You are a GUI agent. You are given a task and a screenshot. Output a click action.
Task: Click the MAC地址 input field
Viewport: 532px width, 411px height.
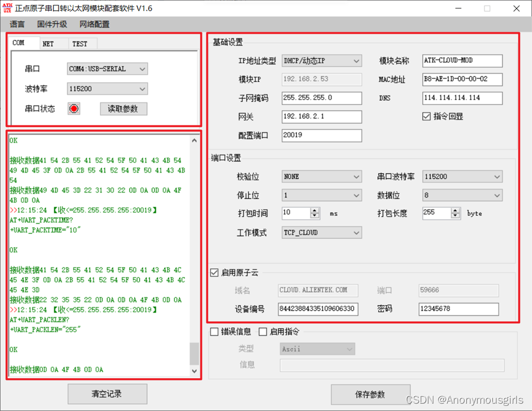pos(462,79)
